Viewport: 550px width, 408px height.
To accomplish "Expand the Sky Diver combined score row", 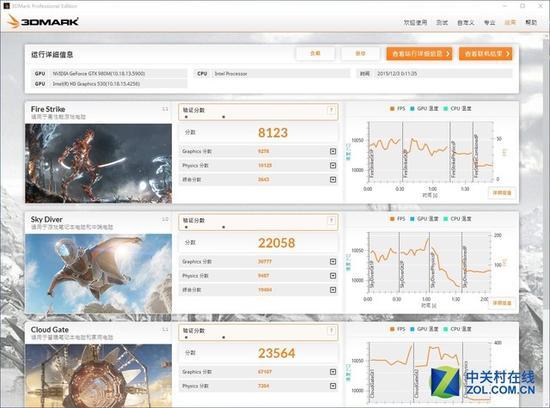I will point(333,290).
